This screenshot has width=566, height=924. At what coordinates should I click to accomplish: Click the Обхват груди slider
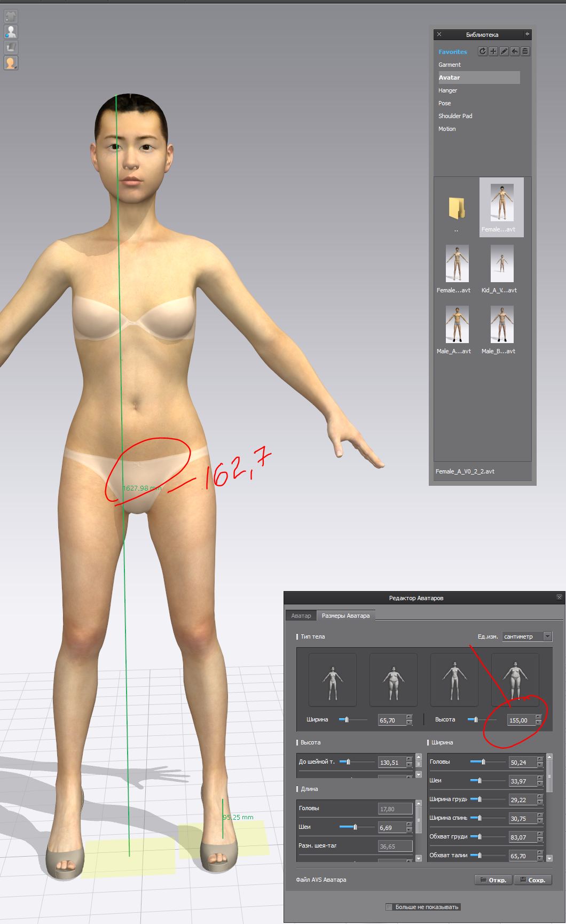(x=488, y=837)
